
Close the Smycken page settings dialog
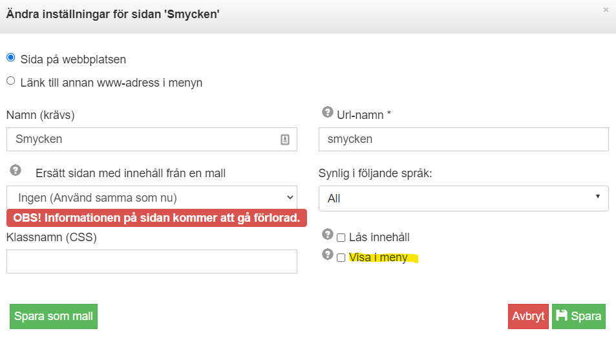(x=606, y=10)
